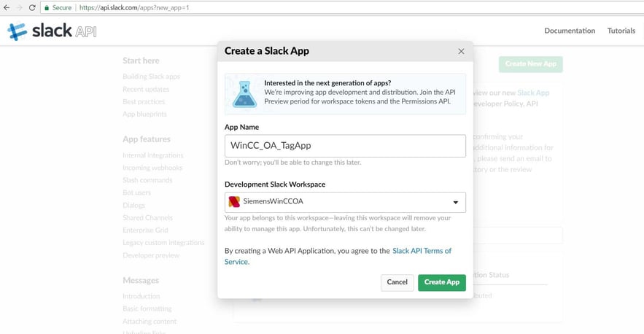
Task: Open Dialogs in the sidebar
Action: tap(133, 205)
